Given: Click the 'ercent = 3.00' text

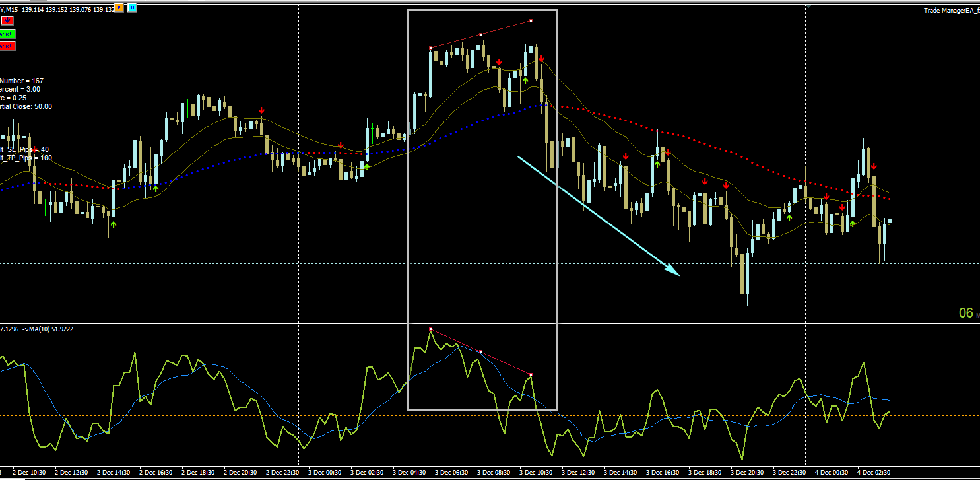Looking at the screenshot, I should pos(20,89).
